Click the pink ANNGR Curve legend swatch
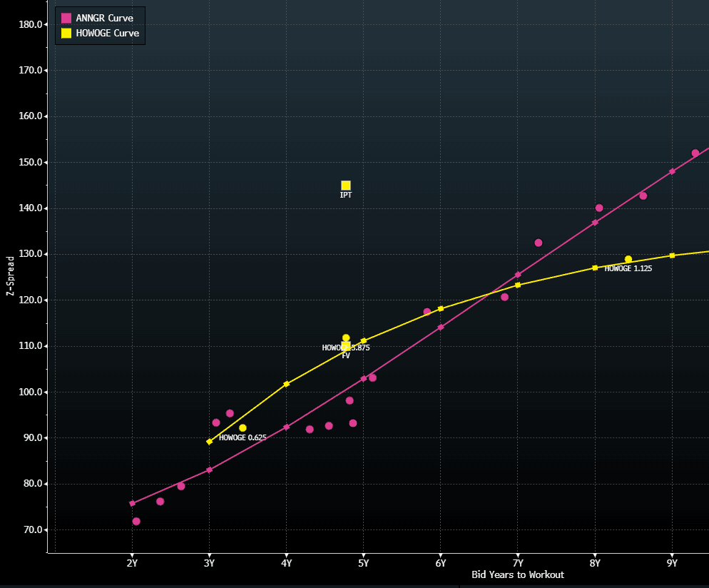 [x=66, y=18]
